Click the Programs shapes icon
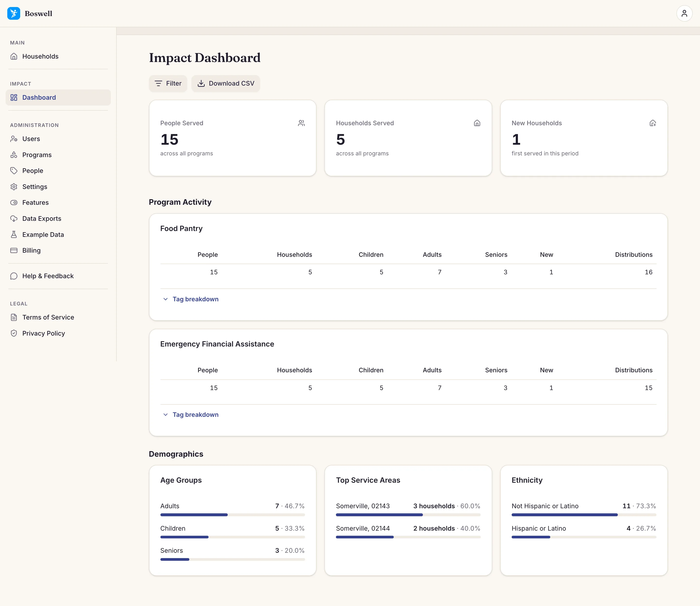The height and width of the screenshot is (606, 700). point(14,155)
